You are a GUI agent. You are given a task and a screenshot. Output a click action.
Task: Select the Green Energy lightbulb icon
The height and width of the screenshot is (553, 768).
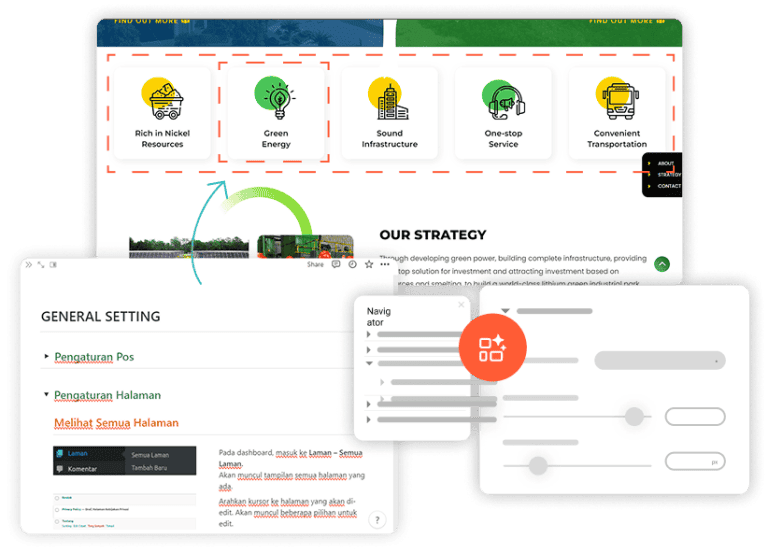coord(276,96)
